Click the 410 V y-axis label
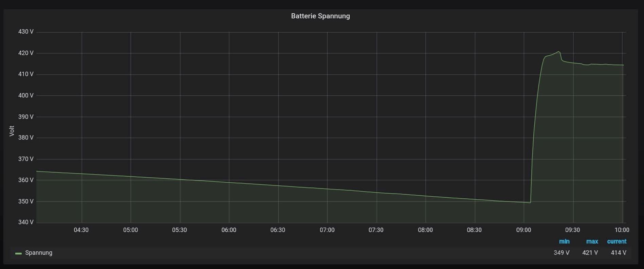Image resolution: width=644 pixels, height=269 pixels. (26, 74)
